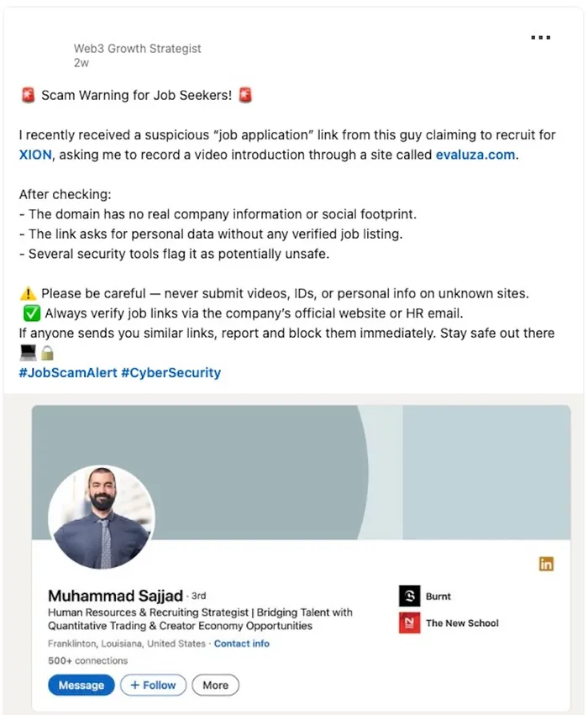Open the Web3 Growth Strategist author profile
This screenshot has height=715, width=588.
click(x=137, y=49)
